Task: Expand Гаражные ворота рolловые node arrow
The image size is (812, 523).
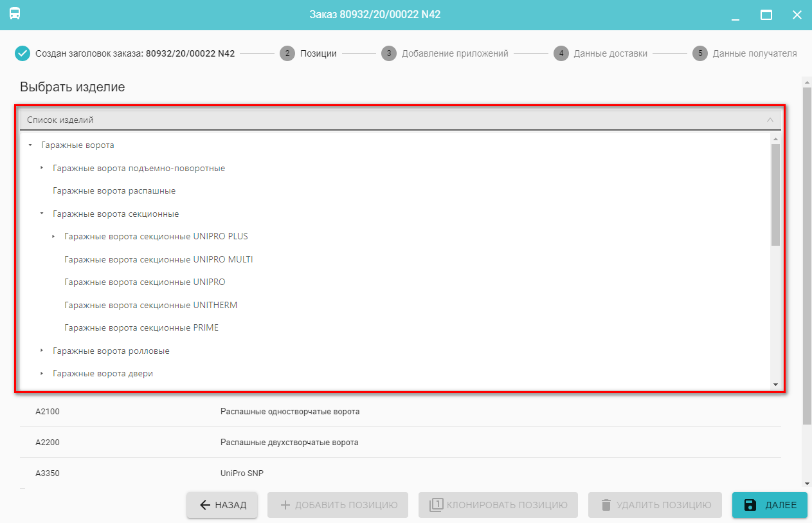Action: point(42,351)
